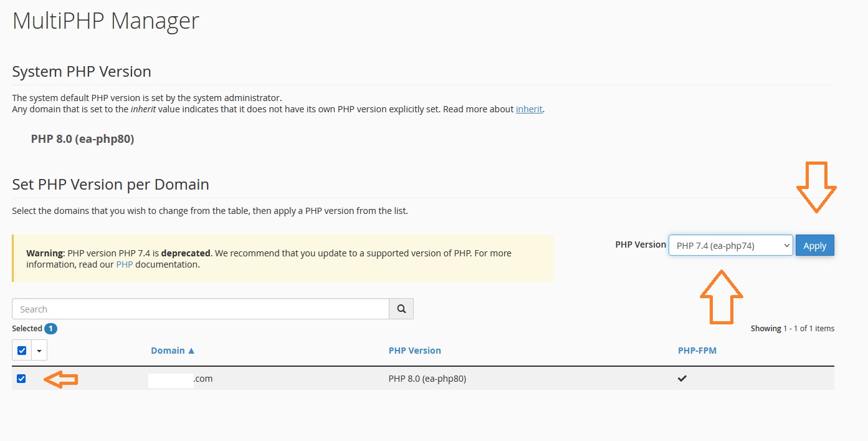Click the magnifying glass search icon
The image size is (868, 441).
[x=401, y=309]
